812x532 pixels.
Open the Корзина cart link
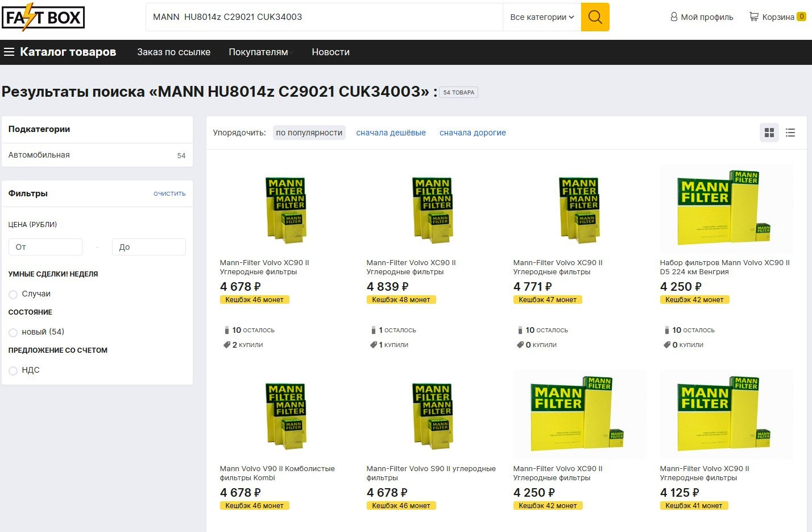coord(778,17)
